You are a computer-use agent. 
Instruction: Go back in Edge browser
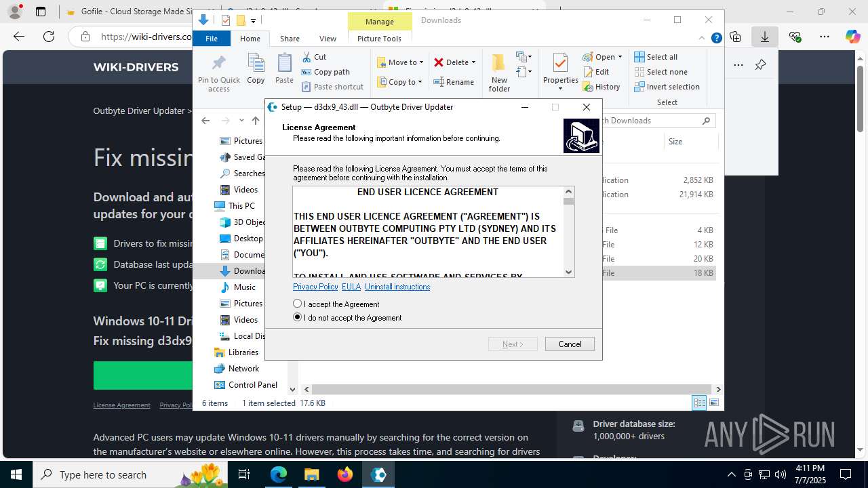click(19, 37)
